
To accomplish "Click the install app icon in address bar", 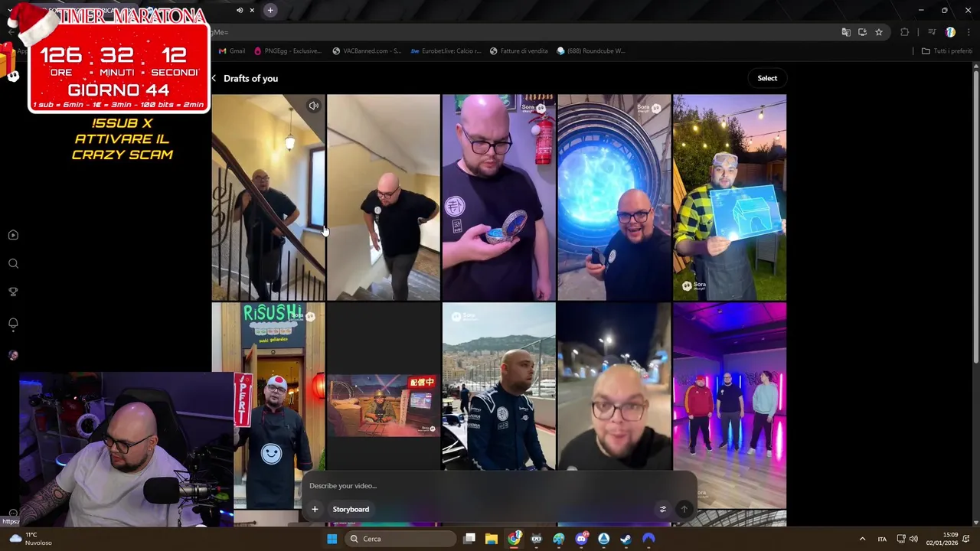I will click(862, 32).
